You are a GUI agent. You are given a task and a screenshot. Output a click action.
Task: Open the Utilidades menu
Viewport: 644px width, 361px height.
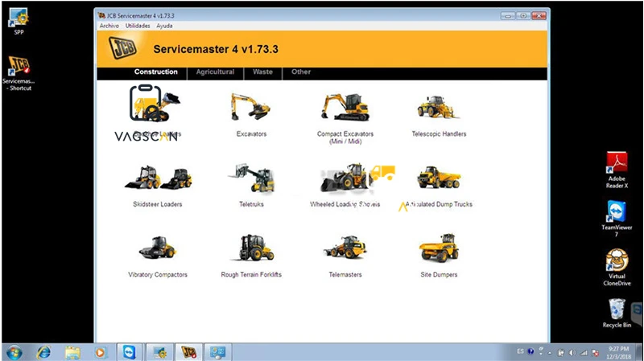tap(138, 26)
